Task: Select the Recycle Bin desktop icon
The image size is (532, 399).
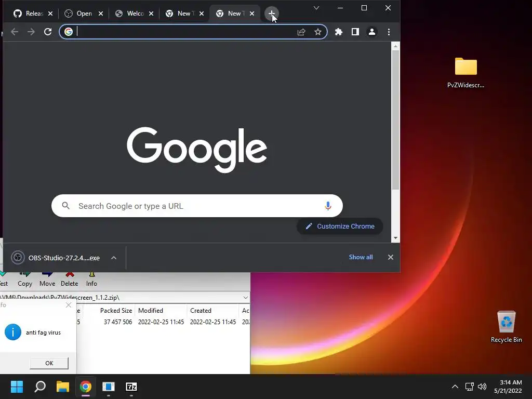Action: tap(506, 327)
